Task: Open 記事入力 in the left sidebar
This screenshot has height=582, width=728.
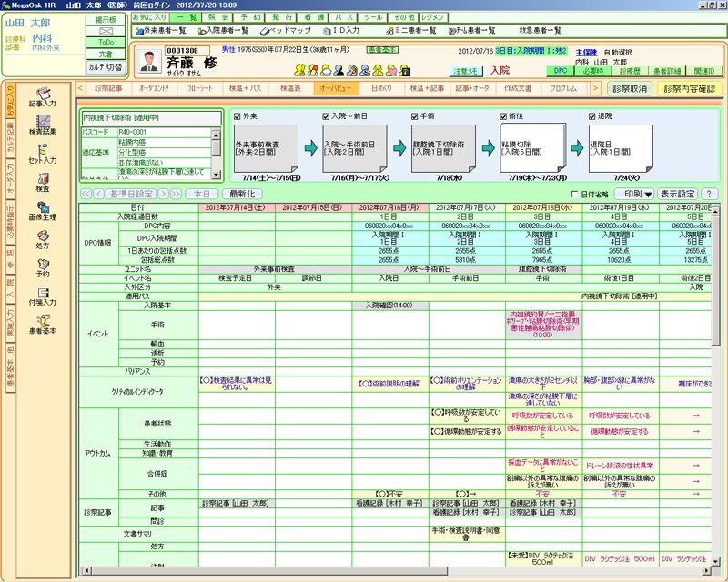Action: point(42,96)
